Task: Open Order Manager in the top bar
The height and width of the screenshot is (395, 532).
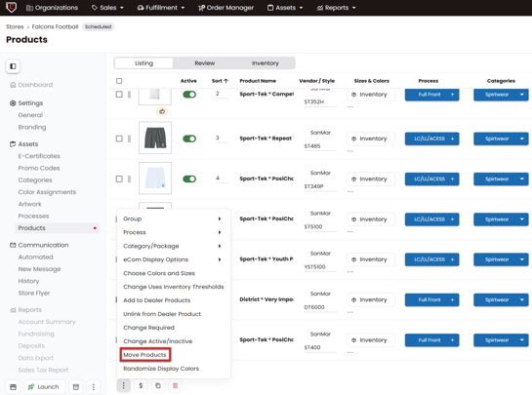Action: click(225, 8)
